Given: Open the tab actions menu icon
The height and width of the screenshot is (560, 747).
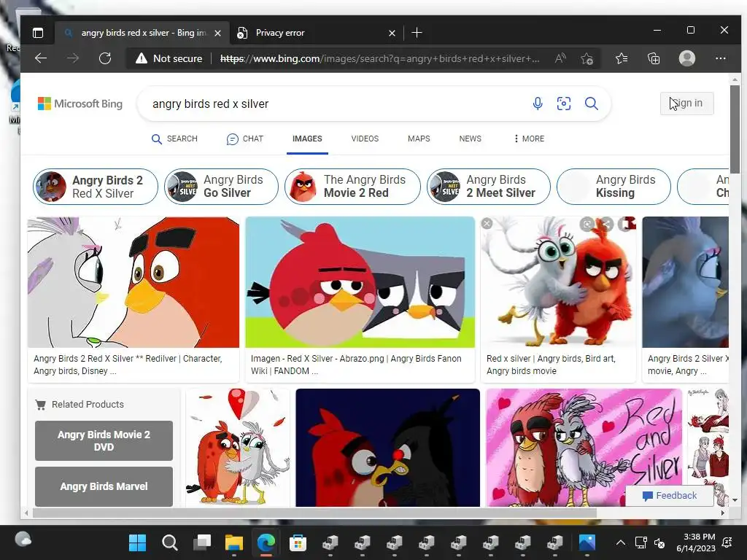Looking at the screenshot, I should point(38,33).
